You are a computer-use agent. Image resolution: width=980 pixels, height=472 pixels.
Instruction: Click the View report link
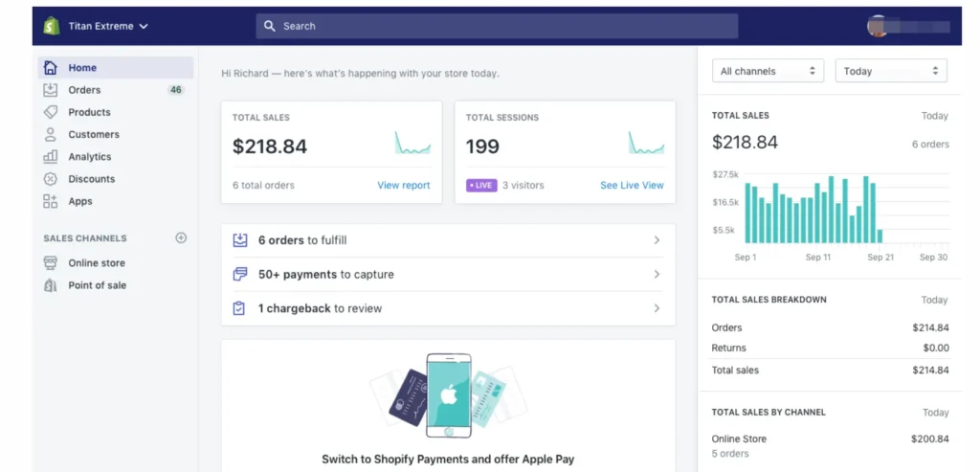[404, 185]
